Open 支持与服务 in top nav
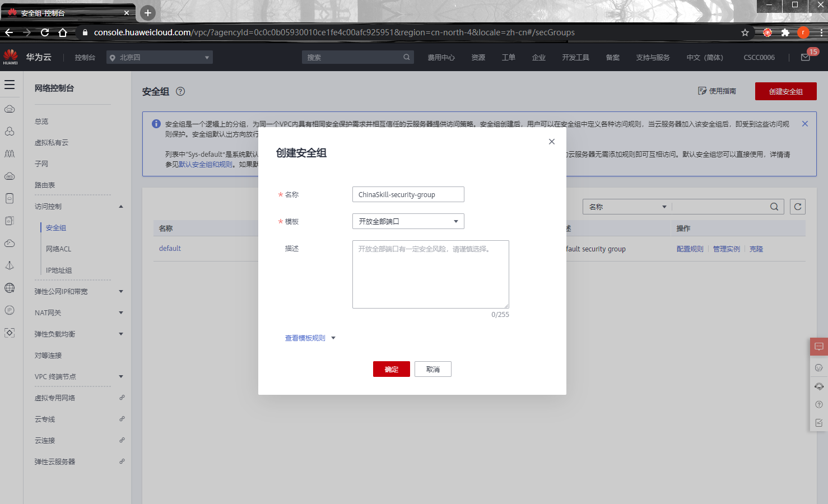 point(653,57)
